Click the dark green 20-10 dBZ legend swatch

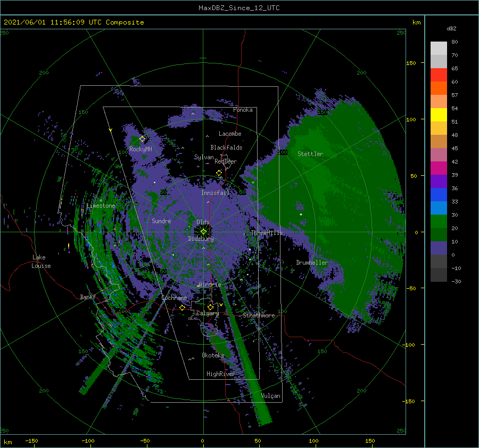(439, 234)
